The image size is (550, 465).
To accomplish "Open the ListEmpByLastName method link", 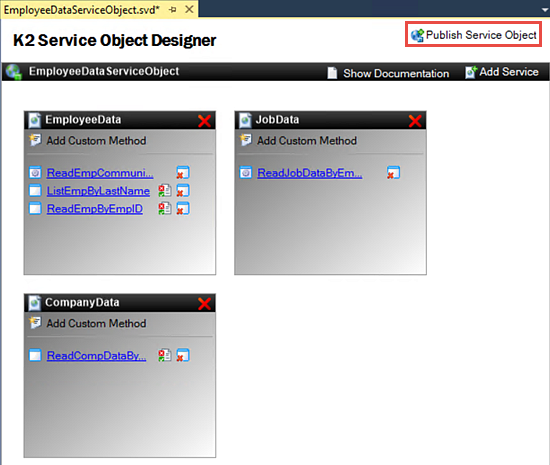I will [x=98, y=191].
